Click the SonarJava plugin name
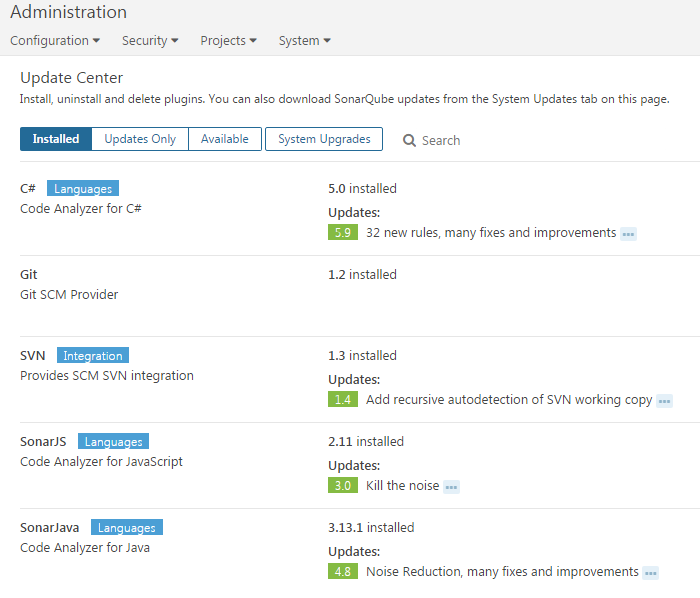700x598 pixels. 50,528
